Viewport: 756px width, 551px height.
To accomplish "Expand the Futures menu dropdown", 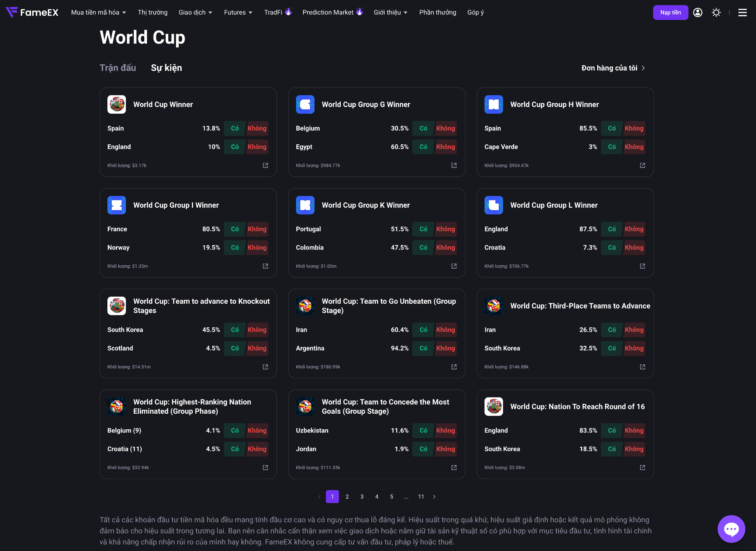I will pos(238,13).
